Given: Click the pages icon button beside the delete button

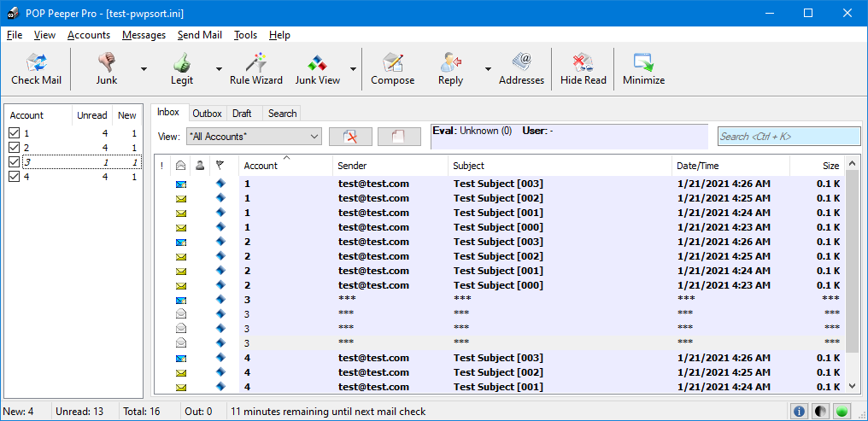Looking at the screenshot, I should coord(399,137).
